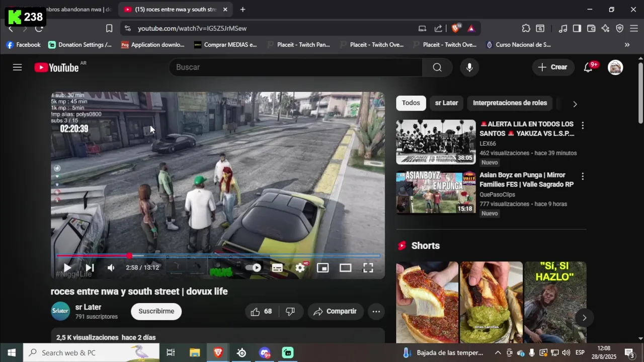Start voice search with microphone icon

coord(469,67)
